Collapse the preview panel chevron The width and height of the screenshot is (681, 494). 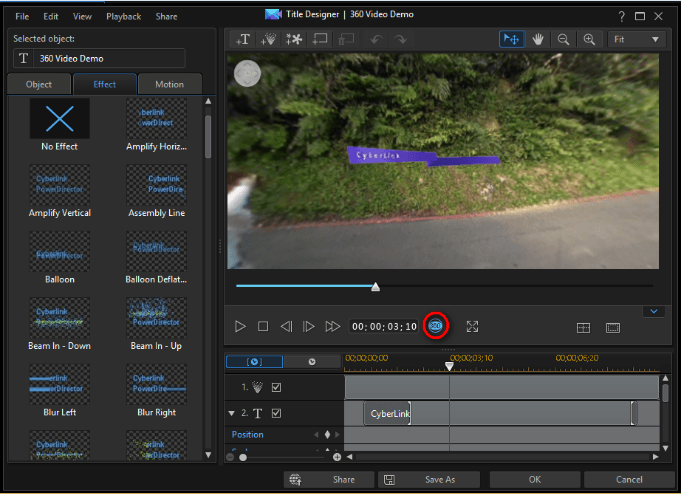click(x=654, y=312)
